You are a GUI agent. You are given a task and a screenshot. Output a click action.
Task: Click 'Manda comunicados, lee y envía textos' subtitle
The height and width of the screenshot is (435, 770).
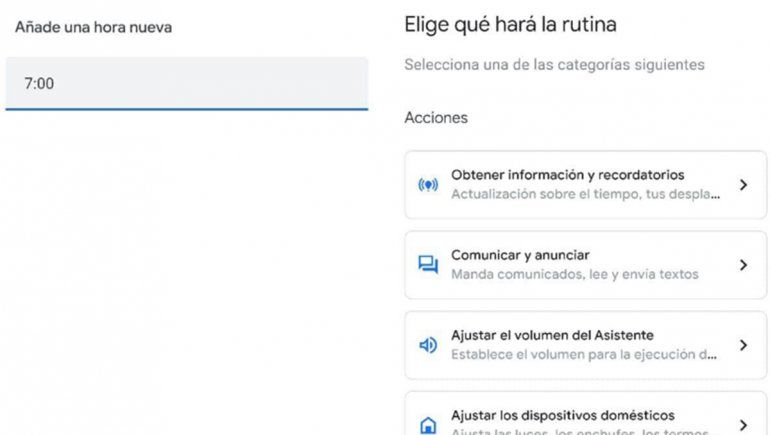pos(574,274)
